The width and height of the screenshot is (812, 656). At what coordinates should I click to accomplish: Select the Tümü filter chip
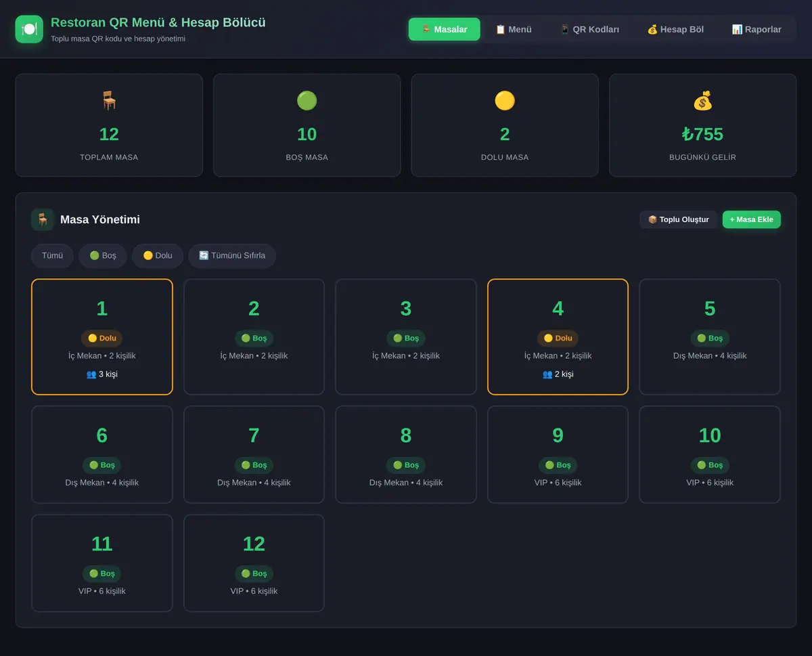[x=52, y=256]
